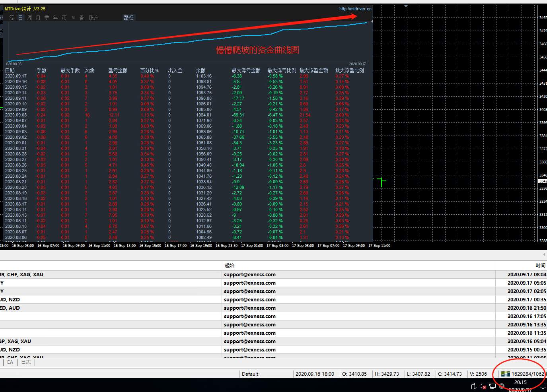Switch to the EA terminal tab

[x=10, y=362]
